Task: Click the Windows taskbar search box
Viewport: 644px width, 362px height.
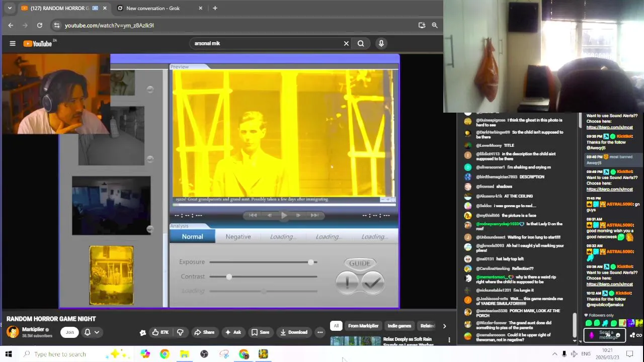Action: [75, 354]
